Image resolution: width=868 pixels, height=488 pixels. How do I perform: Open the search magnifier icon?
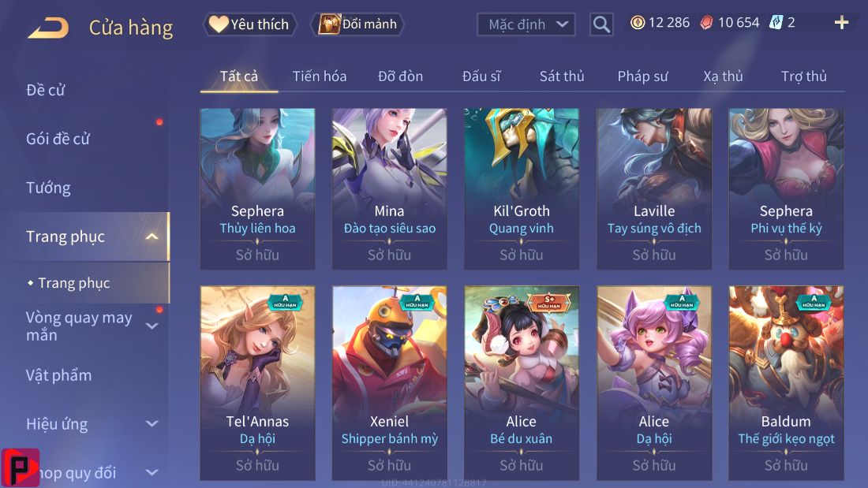point(601,25)
